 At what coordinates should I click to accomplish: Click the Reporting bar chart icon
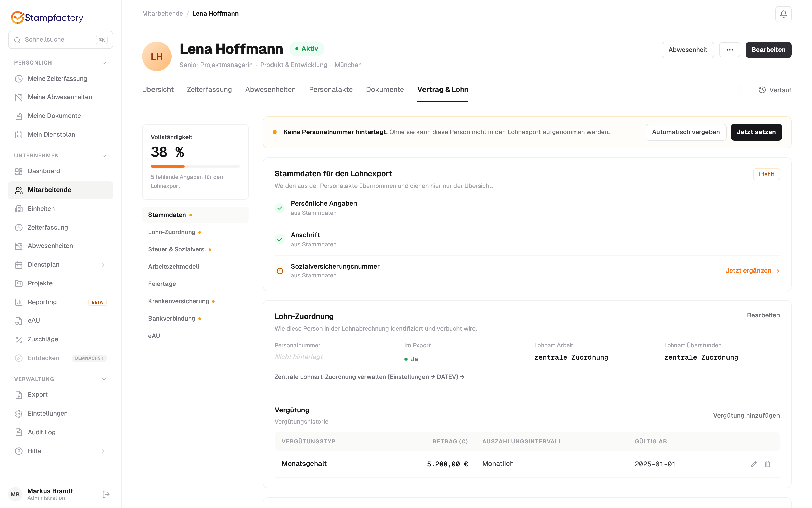pyautogui.click(x=19, y=302)
